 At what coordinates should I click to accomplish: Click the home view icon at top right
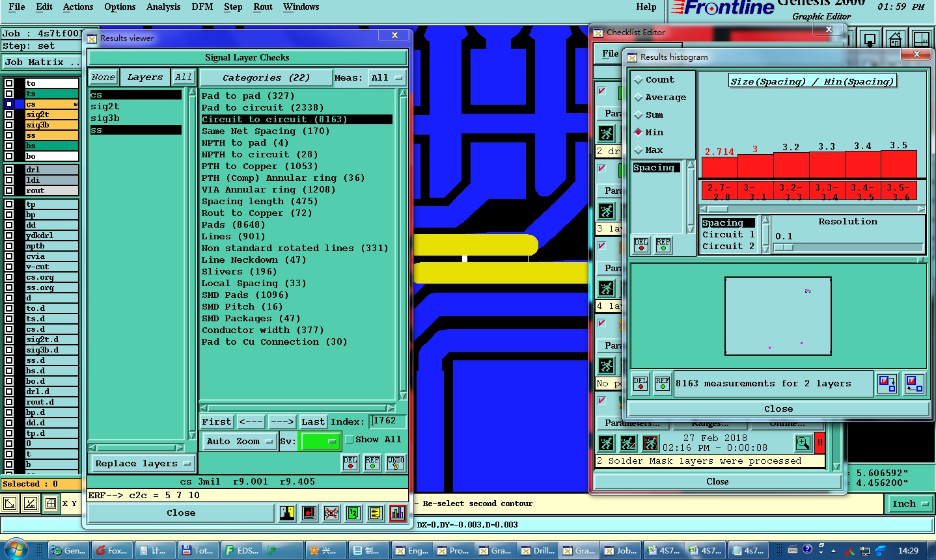(x=895, y=39)
